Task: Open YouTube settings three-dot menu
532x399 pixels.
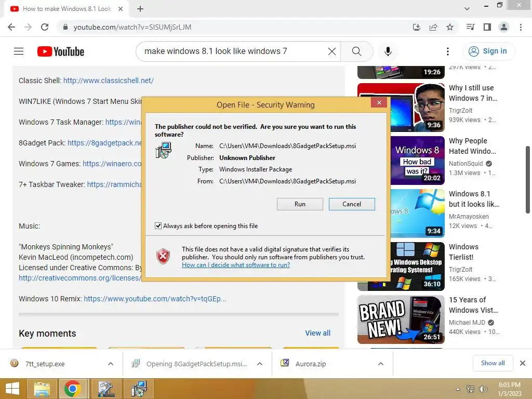Action: pyautogui.click(x=447, y=51)
